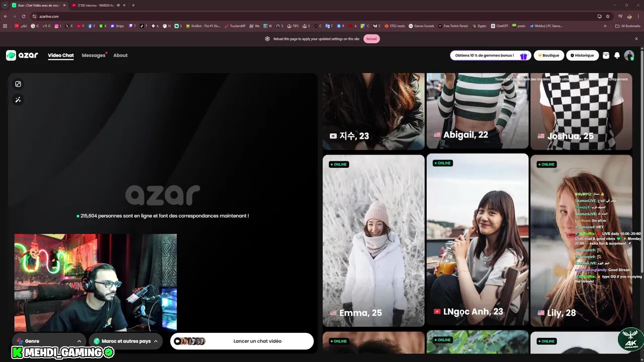Click the Azar logo in the header
This screenshot has width=644, height=362.
point(22,55)
